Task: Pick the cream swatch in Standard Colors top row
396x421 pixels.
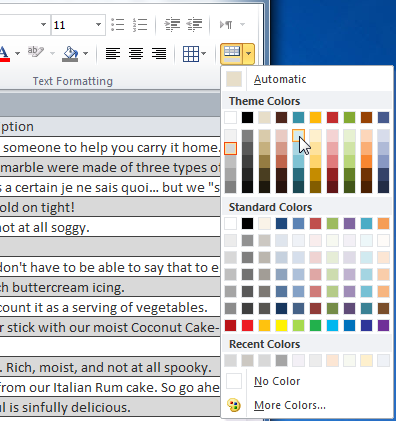Action: tap(265, 223)
